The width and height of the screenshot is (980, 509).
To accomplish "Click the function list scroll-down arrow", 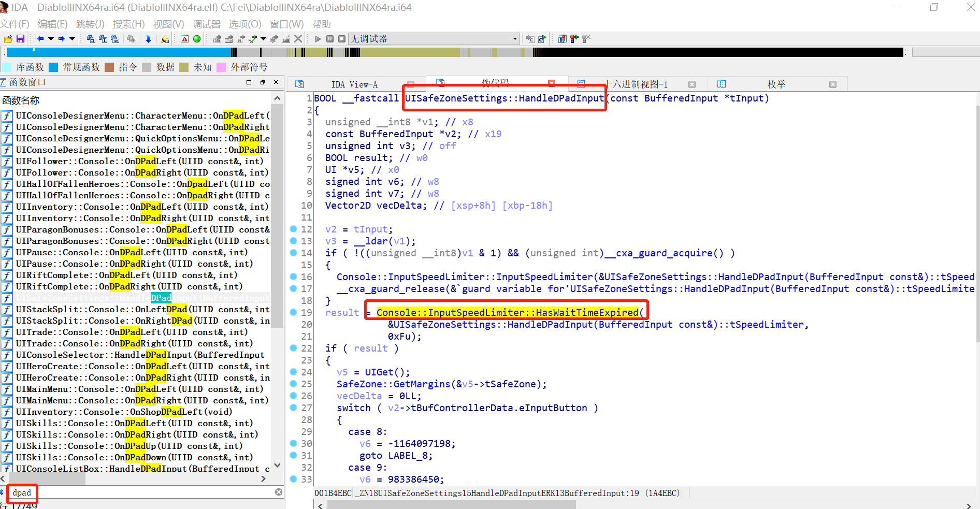I will [278, 466].
